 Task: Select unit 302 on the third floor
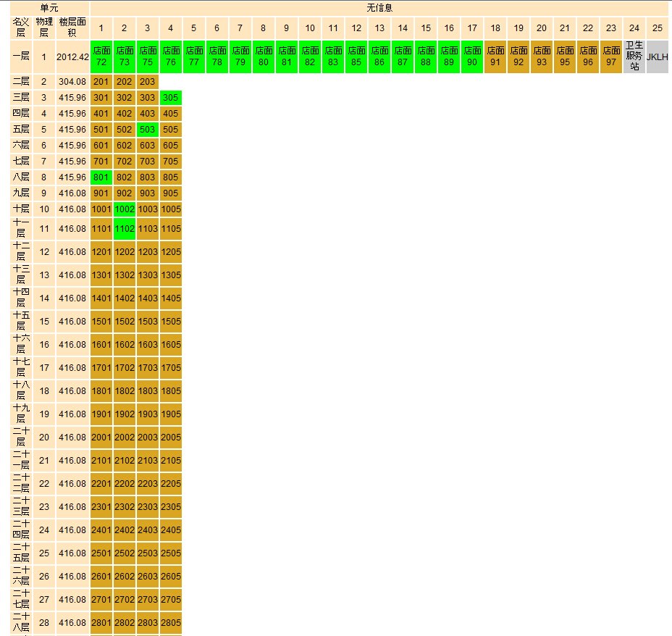pos(125,97)
